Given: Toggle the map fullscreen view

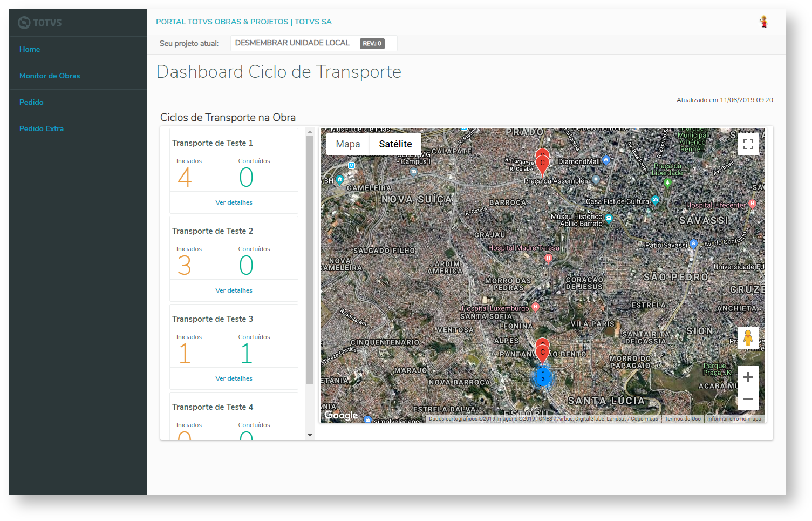Looking at the screenshot, I should pos(748,144).
